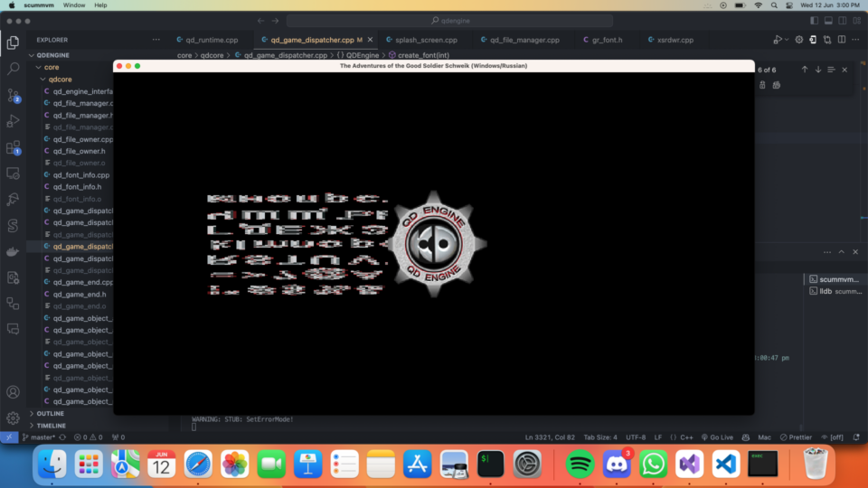This screenshot has height=488, width=868.
Task: Expand the OUTLINE section
Action: [x=51, y=414]
